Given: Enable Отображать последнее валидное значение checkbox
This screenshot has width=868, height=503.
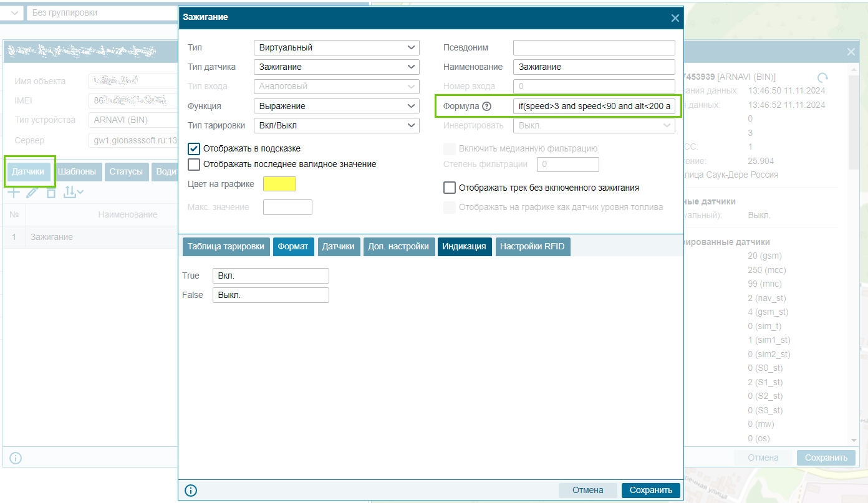Looking at the screenshot, I should click(194, 165).
